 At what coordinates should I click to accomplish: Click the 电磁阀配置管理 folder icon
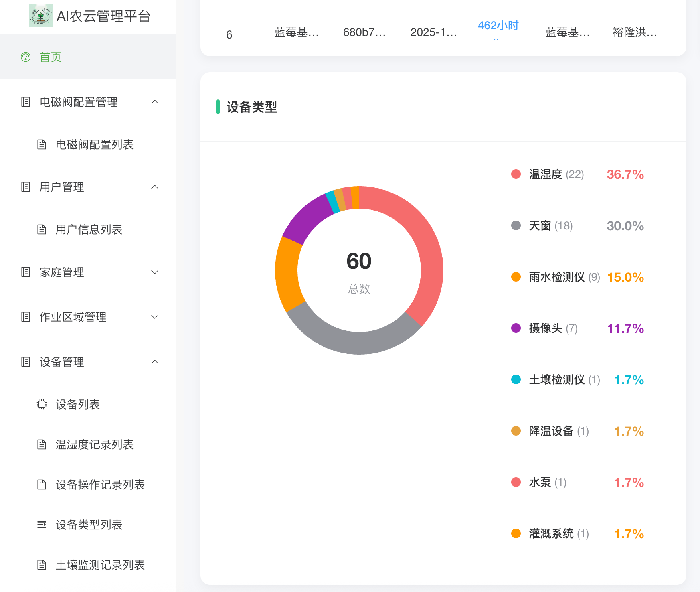tap(26, 102)
